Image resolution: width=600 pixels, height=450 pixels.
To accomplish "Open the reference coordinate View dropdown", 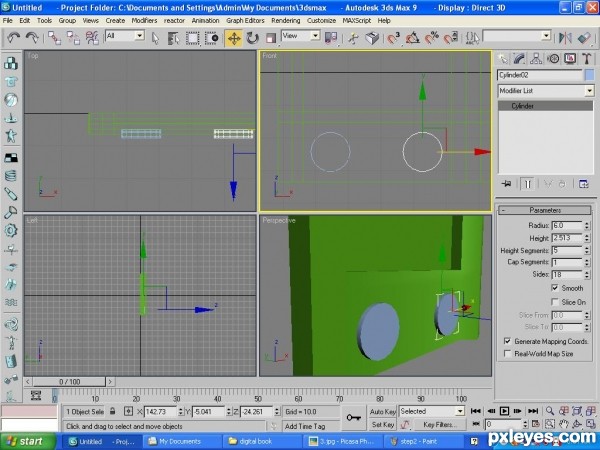I will coord(315,36).
